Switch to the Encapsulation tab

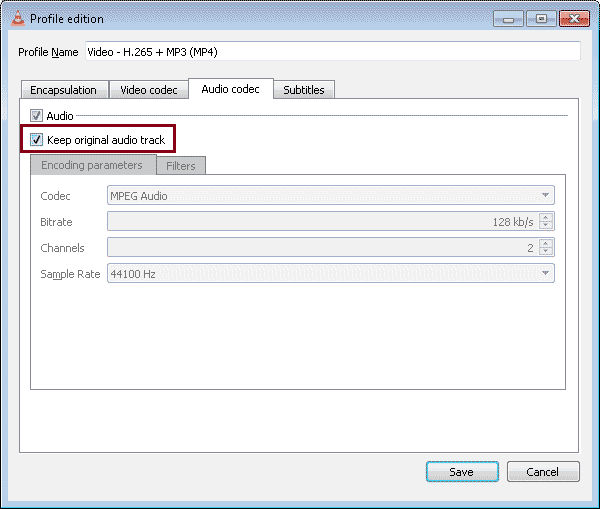point(64,90)
